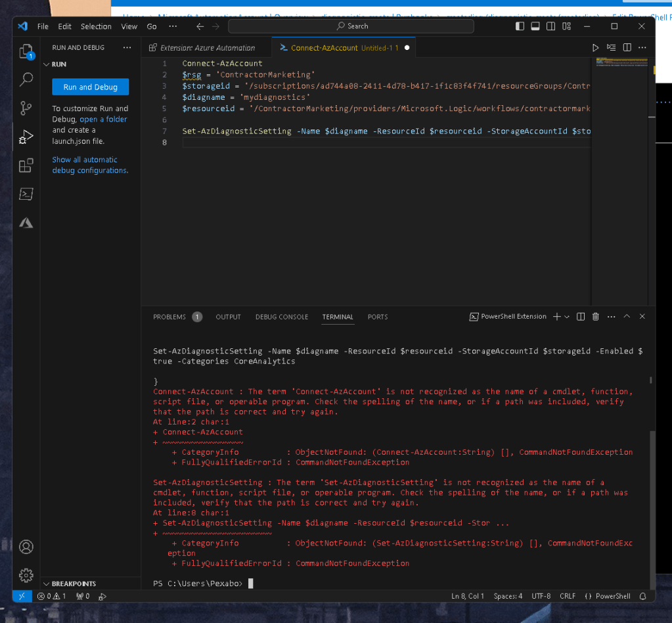The image size is (672, 623).
Task: Open the Explorer view in activity bar
Action: [x=26, y=52]
